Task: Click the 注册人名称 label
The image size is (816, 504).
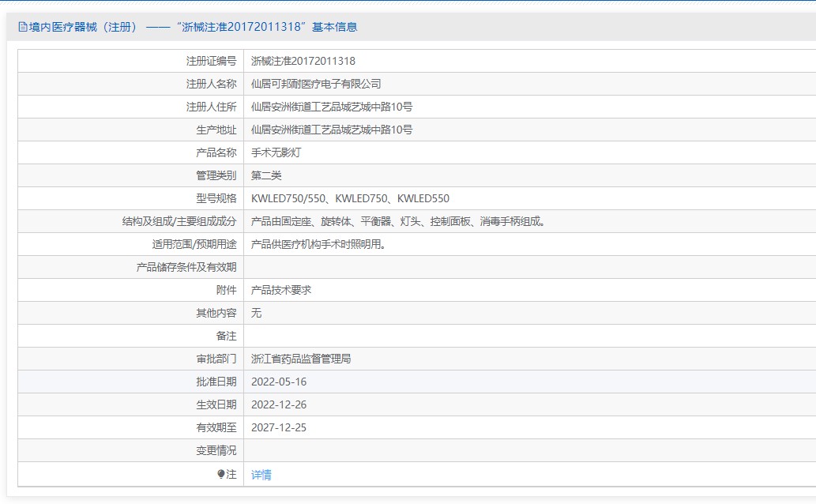Action: tap(211, 84)
